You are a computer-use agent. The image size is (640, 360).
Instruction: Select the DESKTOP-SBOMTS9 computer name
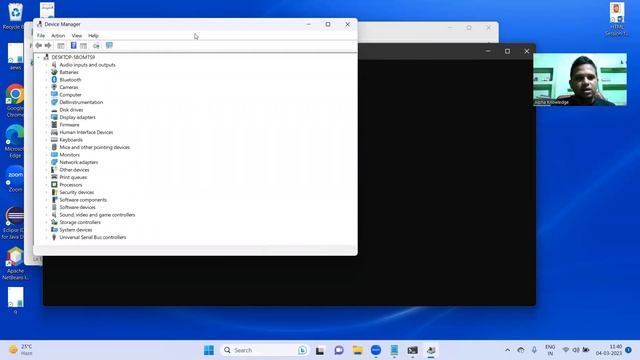pos(73,57)
